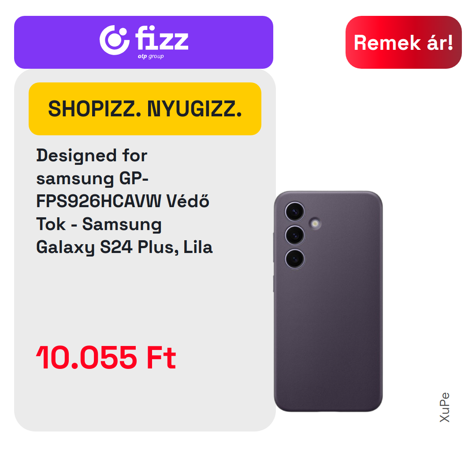
Task: Click the fizz circular logo icon
Action: [x=115, y=40]
